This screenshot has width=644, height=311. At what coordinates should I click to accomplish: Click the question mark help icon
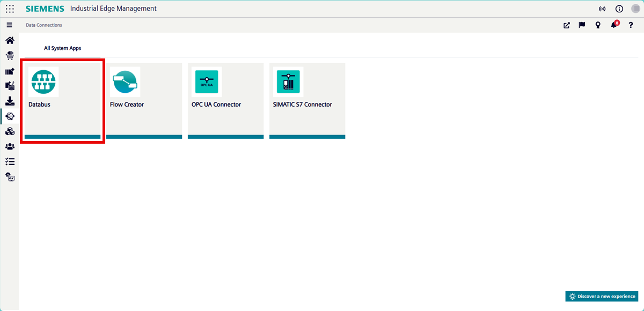pos(631,25)
